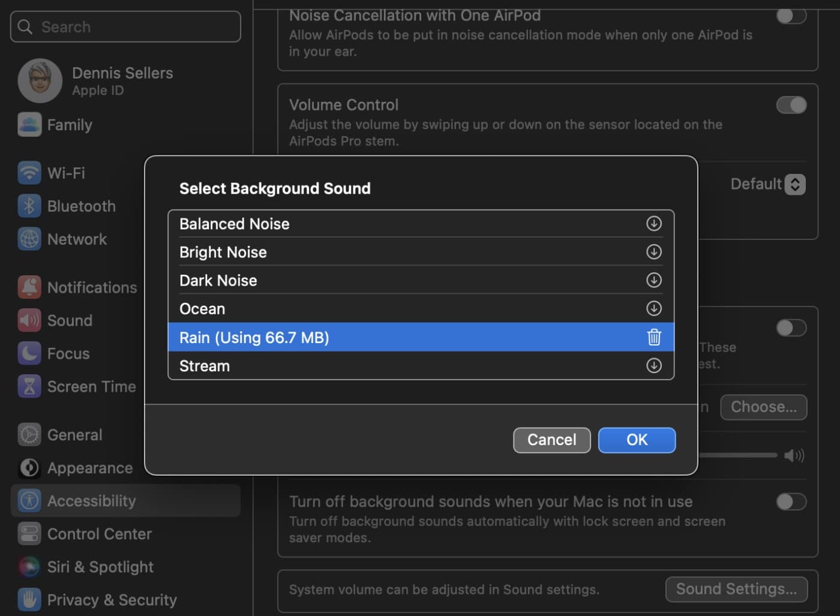
Task: Open Focus settings label
Action: [x=68, y=353]
